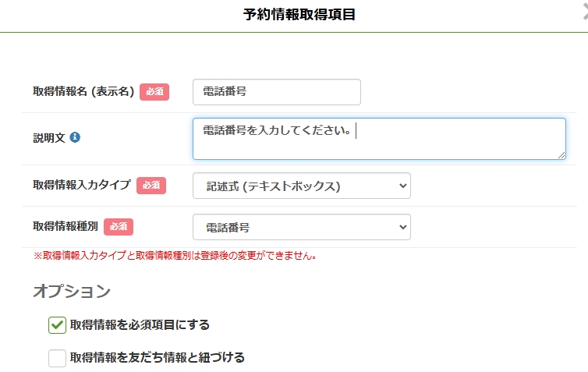The width and height of the screenshot is (588, 372).
Task: Click the red note about 登録後の変更
Action: [x=174, y=256]
